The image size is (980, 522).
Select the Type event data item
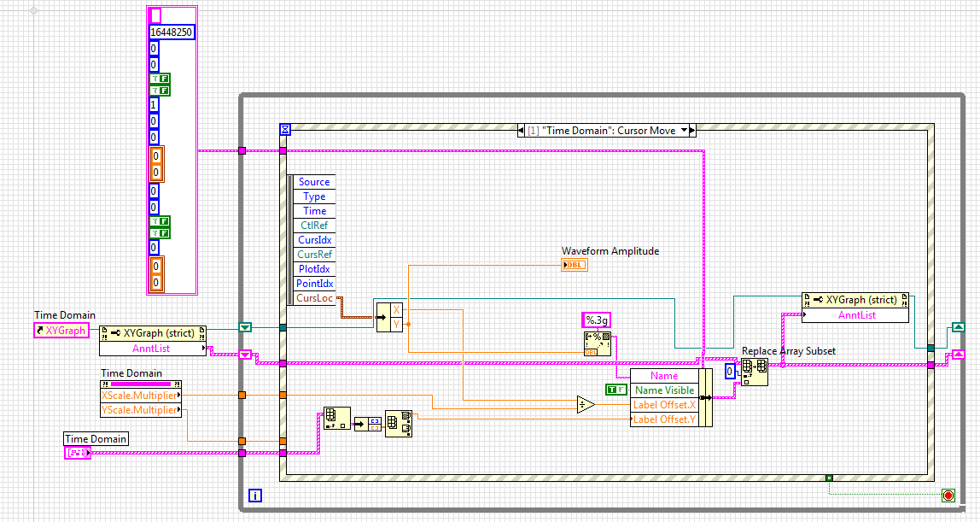pos(314,196)
